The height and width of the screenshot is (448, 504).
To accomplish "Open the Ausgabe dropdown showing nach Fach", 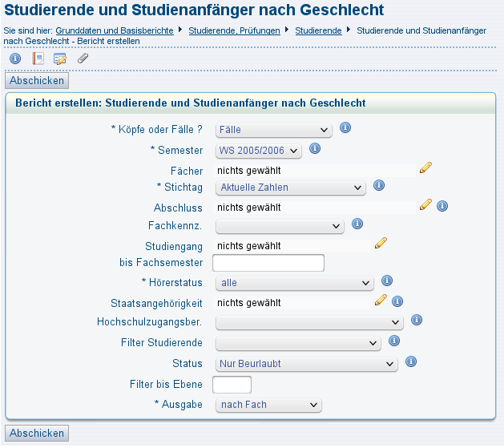I will click(268, 405).
